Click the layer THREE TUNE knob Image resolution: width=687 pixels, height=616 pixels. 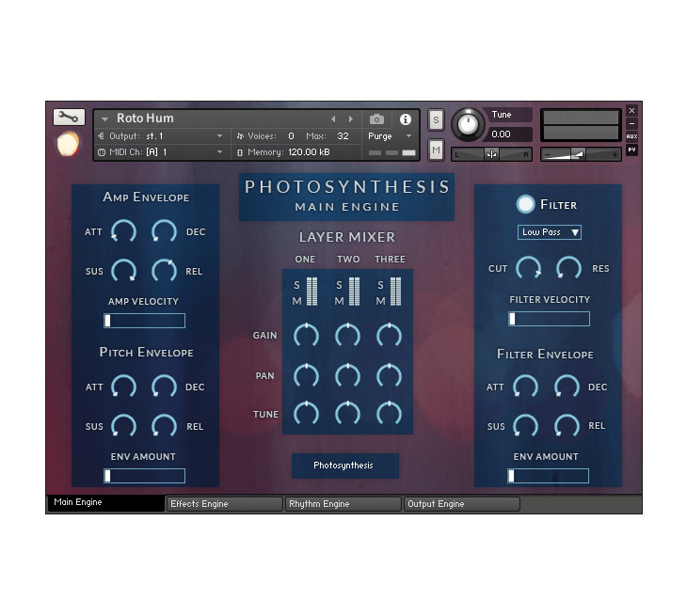[389, 414]
